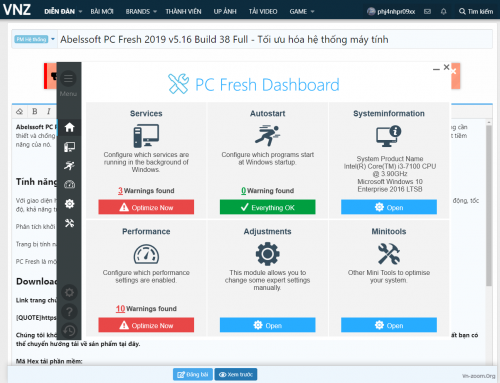
Task: Open BÀI MỚI in navigation
Action: click(102, 12)
